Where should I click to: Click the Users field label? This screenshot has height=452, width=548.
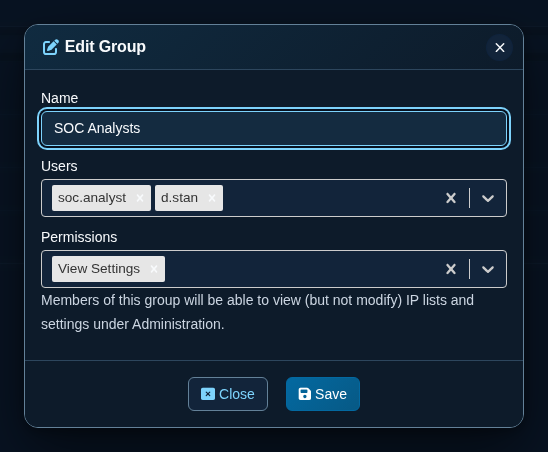[59, 166]
